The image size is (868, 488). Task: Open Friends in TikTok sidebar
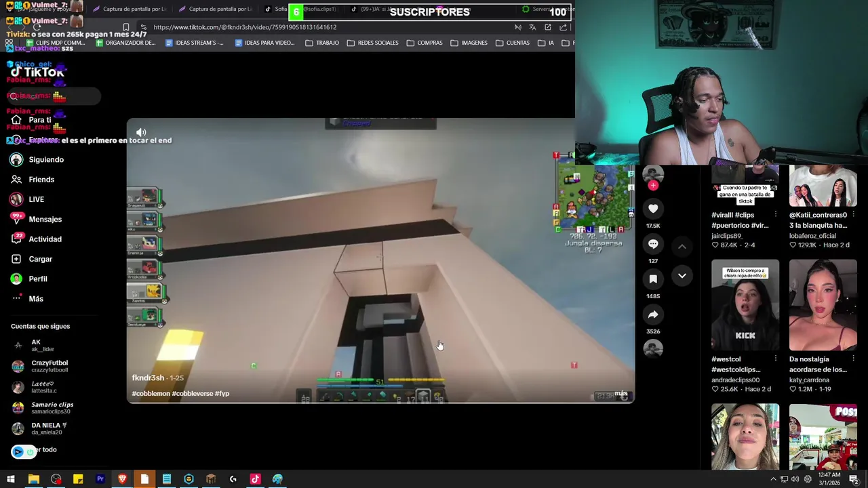pyautogui.click(x=41, y=180)
